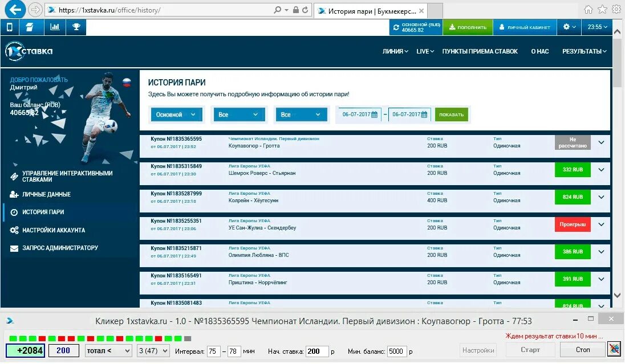Open the тотал < bet type dropdown
625x364 pixels.
tap(109, 351)
